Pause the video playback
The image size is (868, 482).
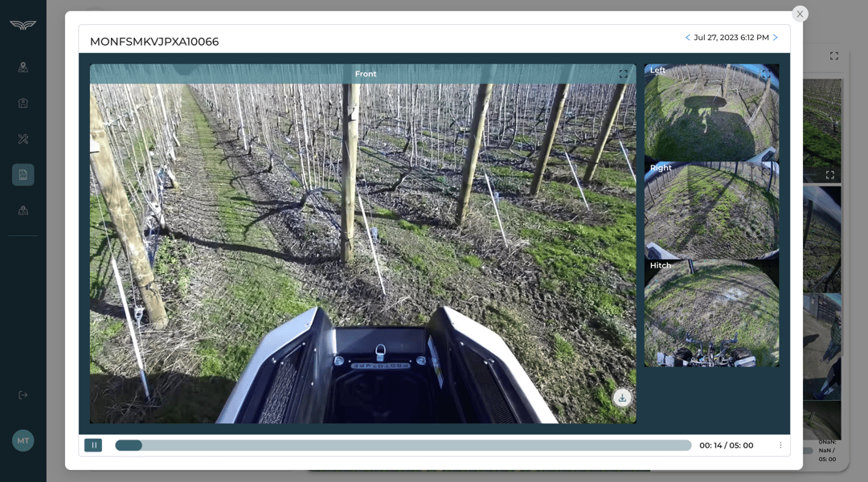pyautogui.click(x=93, y=445)
